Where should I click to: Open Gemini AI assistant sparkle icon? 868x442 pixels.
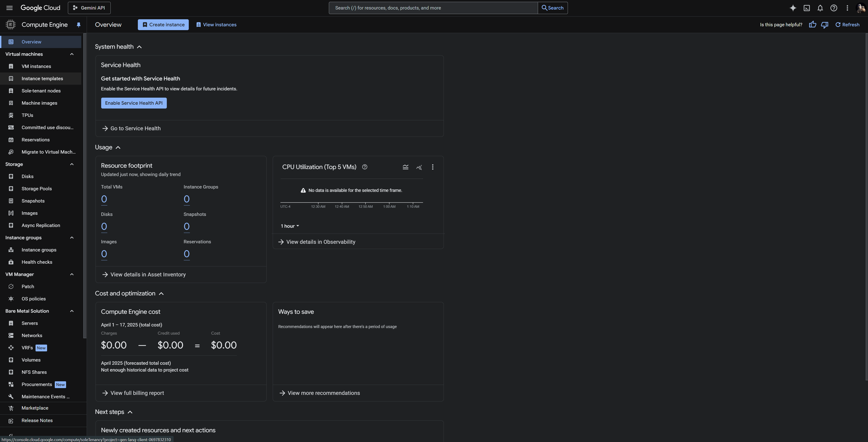point(793,8)
